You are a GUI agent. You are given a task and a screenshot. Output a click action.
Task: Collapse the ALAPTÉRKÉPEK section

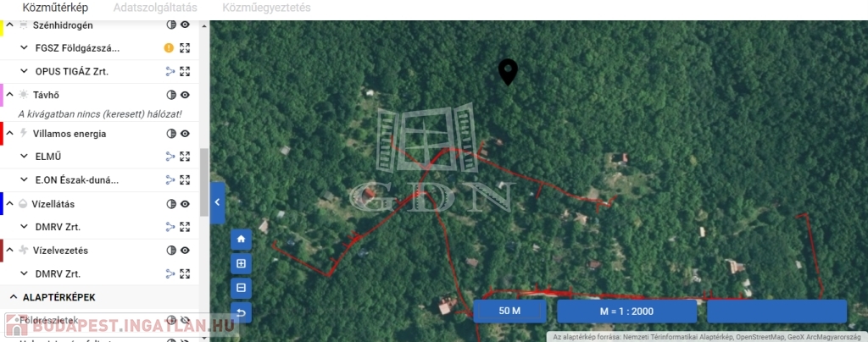14,297
